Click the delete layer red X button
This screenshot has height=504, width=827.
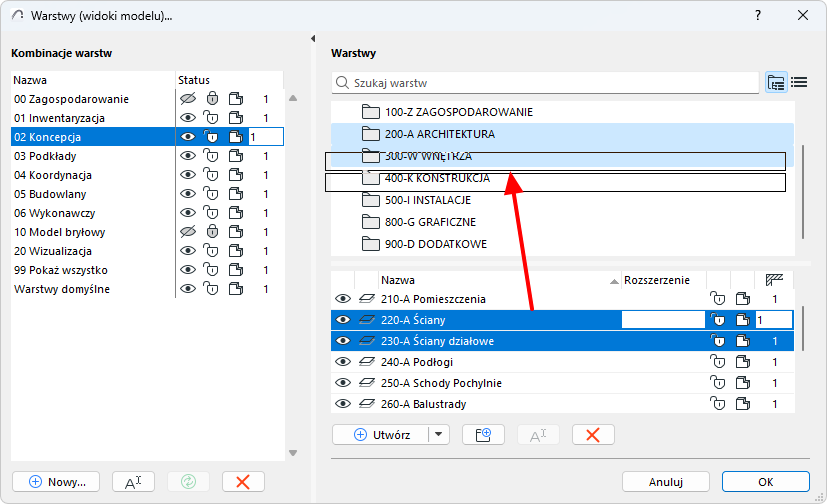point(593,435)
